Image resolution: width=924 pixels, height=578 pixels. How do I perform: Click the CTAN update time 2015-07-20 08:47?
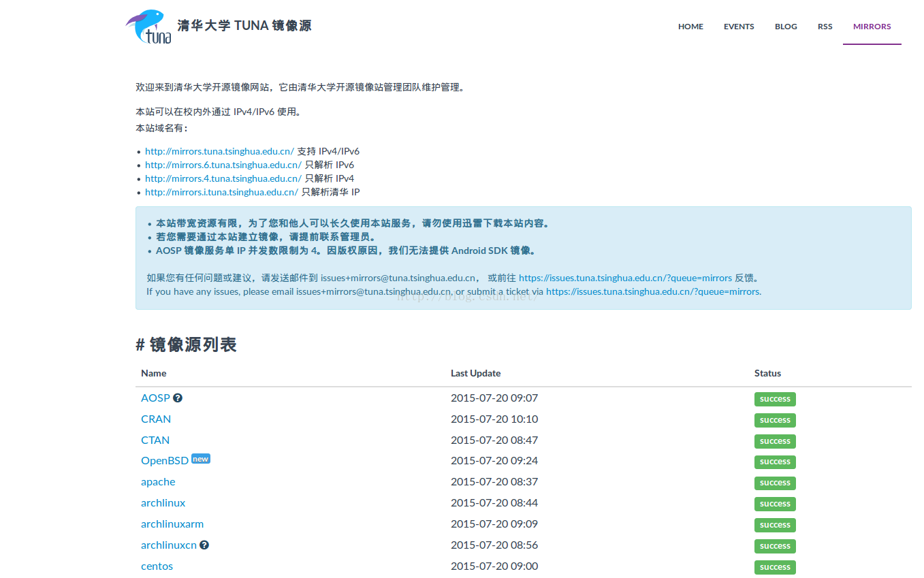[x=494, y=440]
